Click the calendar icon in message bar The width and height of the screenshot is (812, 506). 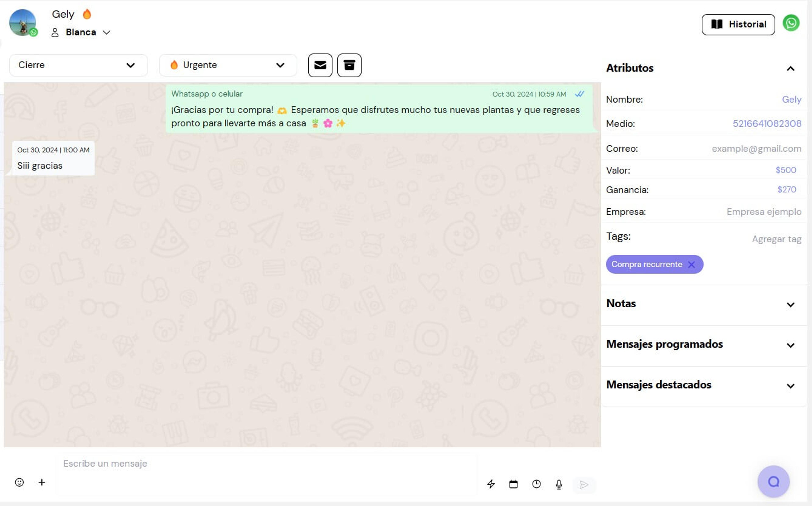pos(513,484)
